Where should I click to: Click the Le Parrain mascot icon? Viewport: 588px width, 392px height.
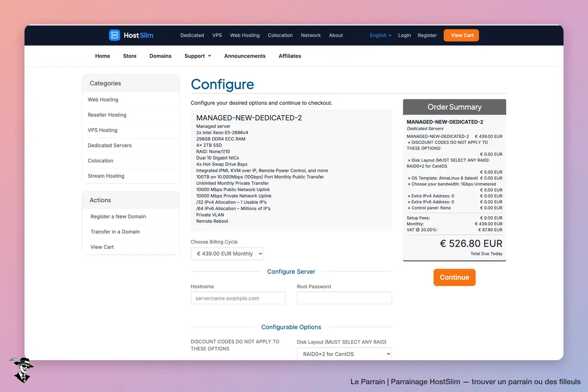pos(21,370)
